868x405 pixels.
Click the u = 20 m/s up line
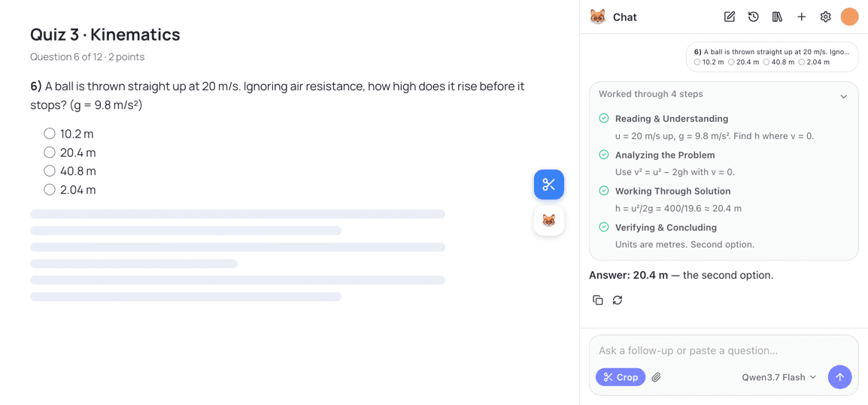coord(715,136)
